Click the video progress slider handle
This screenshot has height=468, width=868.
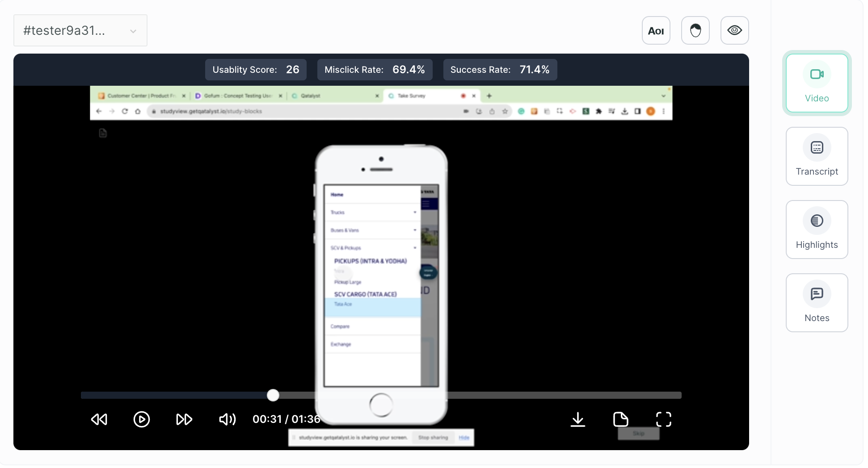click(273, 395)
